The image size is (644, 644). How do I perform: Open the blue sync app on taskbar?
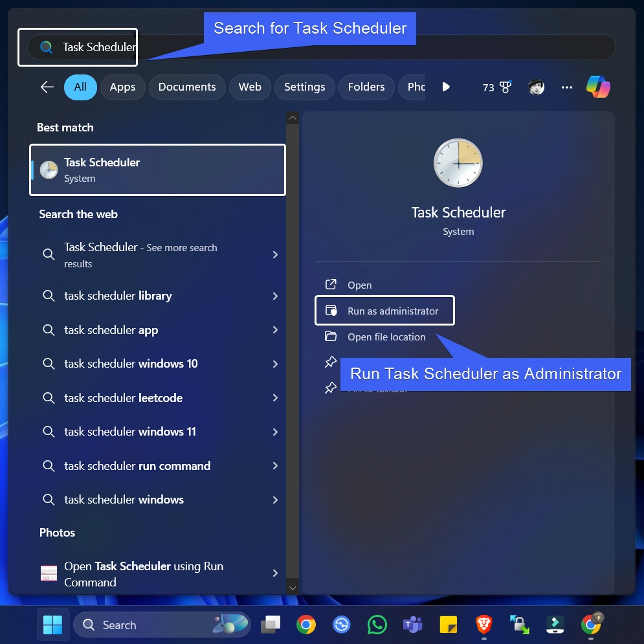pyautogui.click(x=342, y=625)
